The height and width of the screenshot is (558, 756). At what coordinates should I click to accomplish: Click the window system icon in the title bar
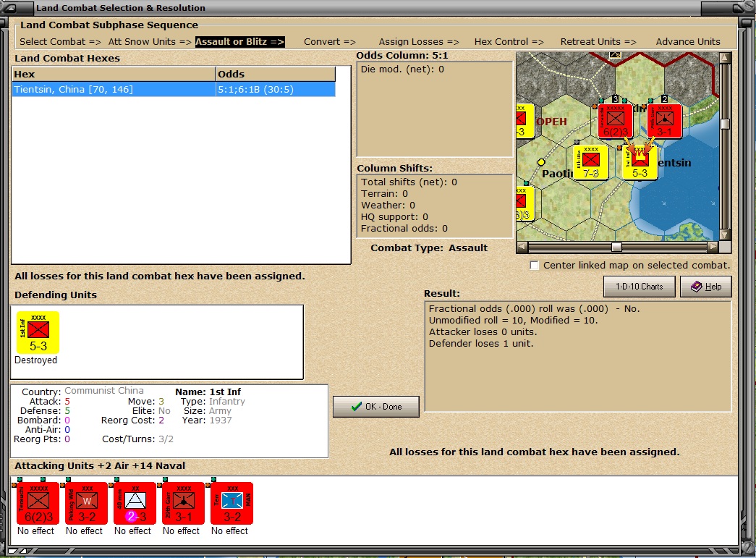pyautogui.click(x=9, y=8)
